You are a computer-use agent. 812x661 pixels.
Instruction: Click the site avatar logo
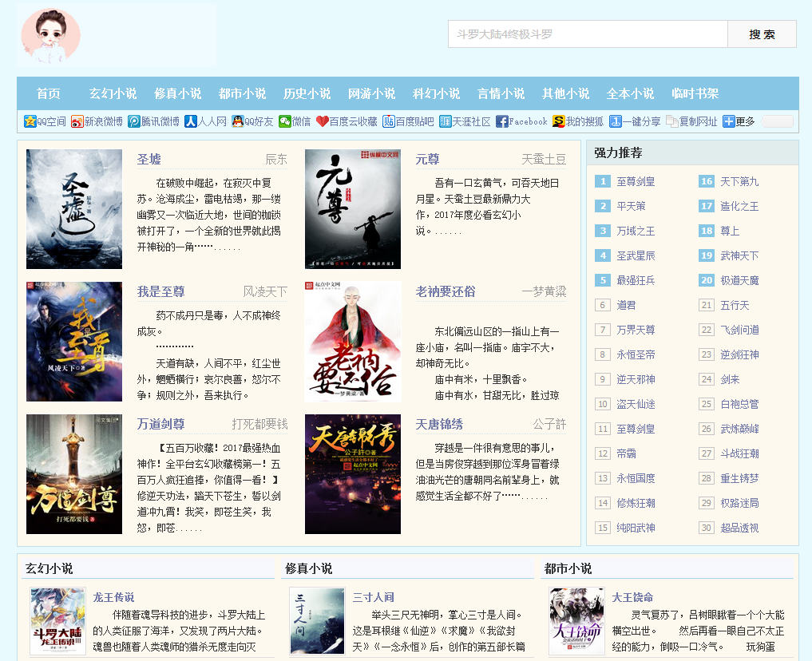[51, 34]
